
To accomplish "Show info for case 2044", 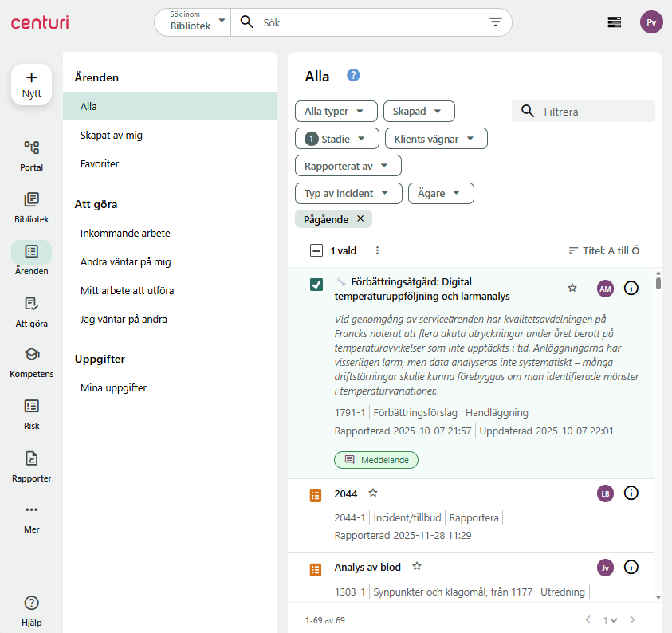I will pos(631,493).
